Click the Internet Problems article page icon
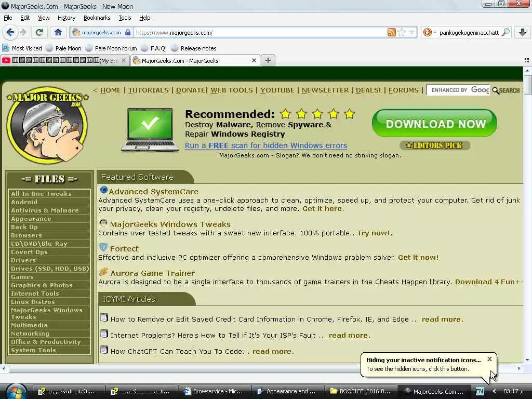This screenshot has height=399, width=532. [x=104, y=334]
